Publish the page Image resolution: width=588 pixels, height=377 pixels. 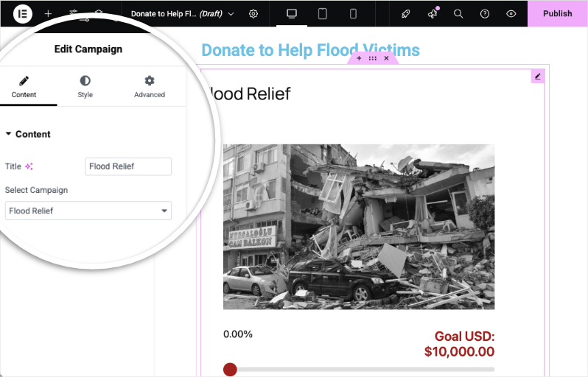[558, 13]
